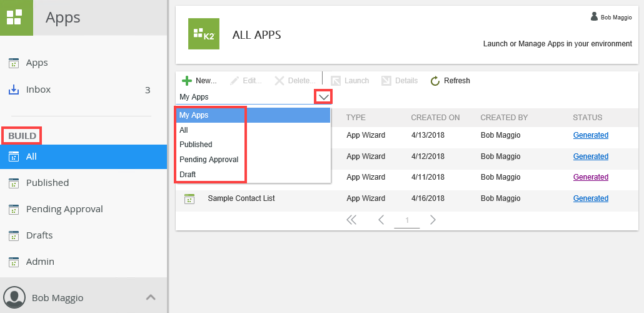Click the Sample Contact List row icon
The height and width of the screenshot is (313, 644).
coord(189,198)
